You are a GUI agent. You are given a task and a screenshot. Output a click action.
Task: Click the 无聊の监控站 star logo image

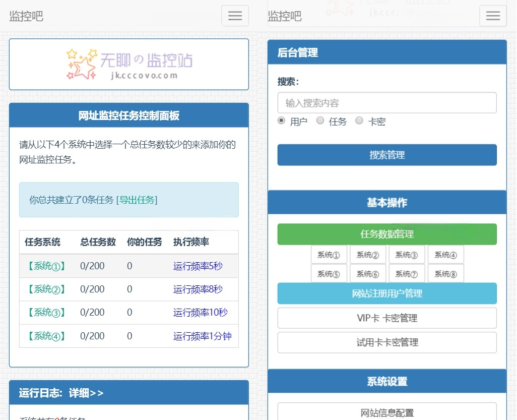[x=128, y=64]
